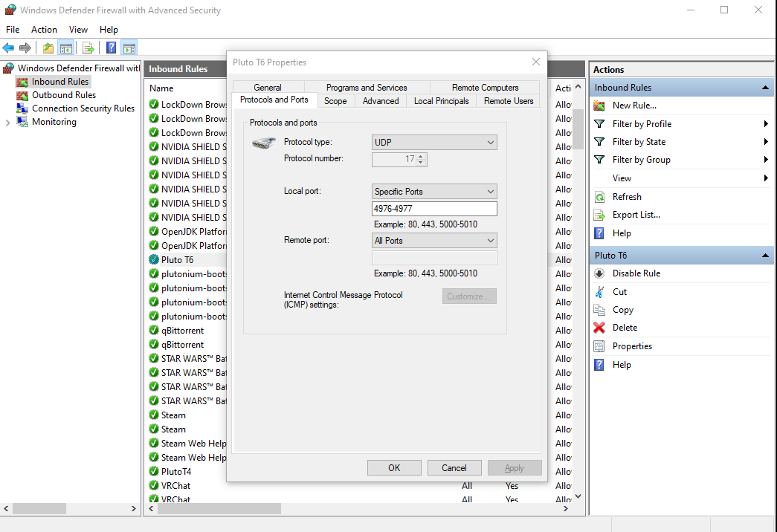Image resolution: width=777 pixels, height=532 pixels.
Task: Click the rule list vertical scrollbar thumb
Action: pyautogui.click(x=578, y=129)
